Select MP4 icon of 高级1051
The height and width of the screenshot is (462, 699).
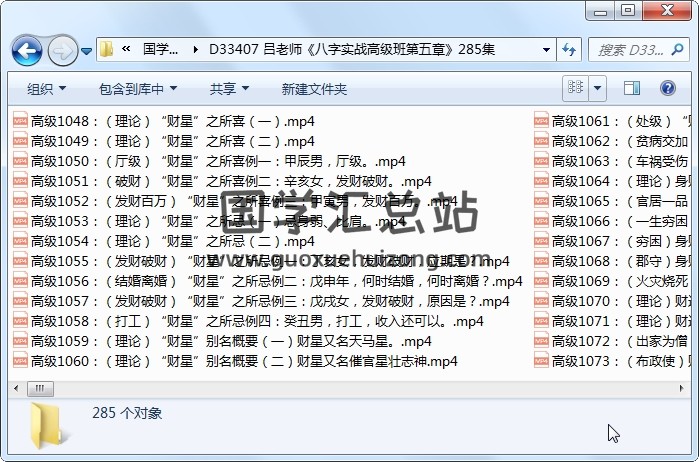click(20, 181)
